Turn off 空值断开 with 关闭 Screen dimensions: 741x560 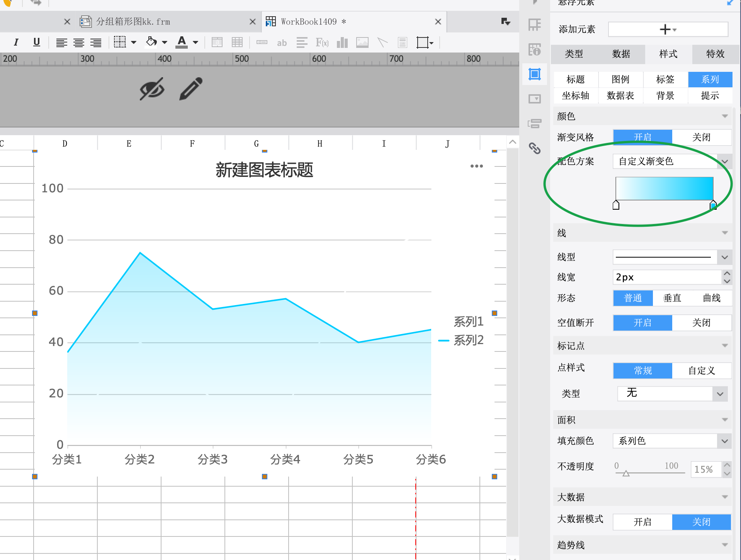[x=702, y=323]
